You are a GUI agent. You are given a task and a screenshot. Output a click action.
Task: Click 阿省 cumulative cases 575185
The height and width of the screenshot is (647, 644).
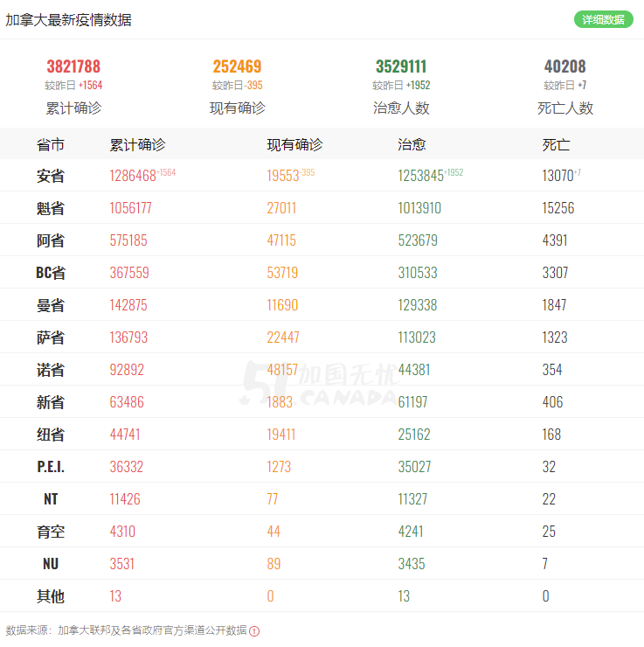click(x=128, y=240)
